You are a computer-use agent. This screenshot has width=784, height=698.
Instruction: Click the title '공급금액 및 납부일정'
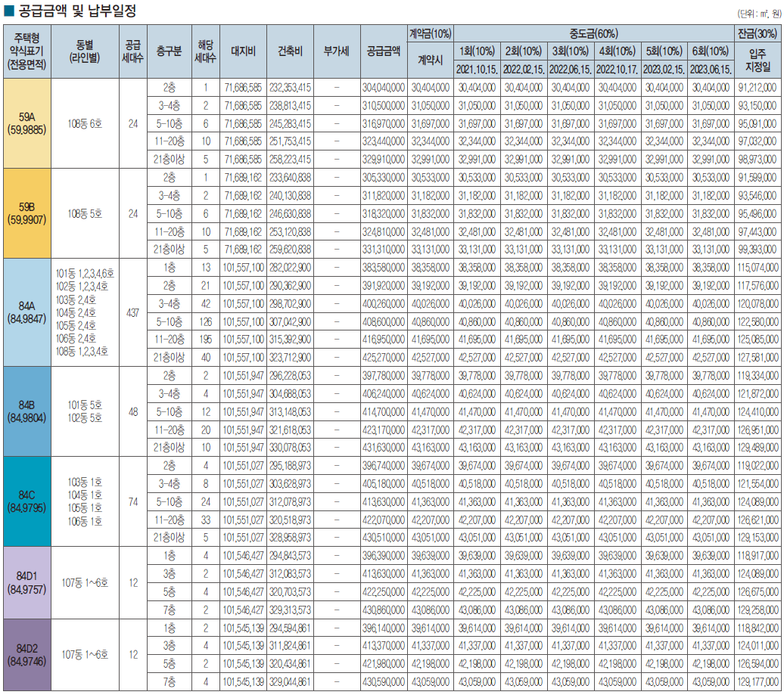pyautogui.click(x=77, y=11)
